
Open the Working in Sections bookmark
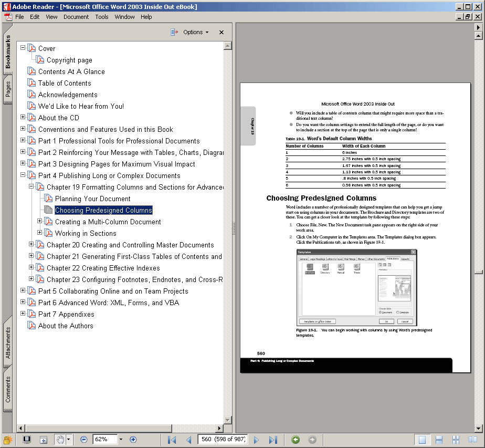(x=86, y=233)
